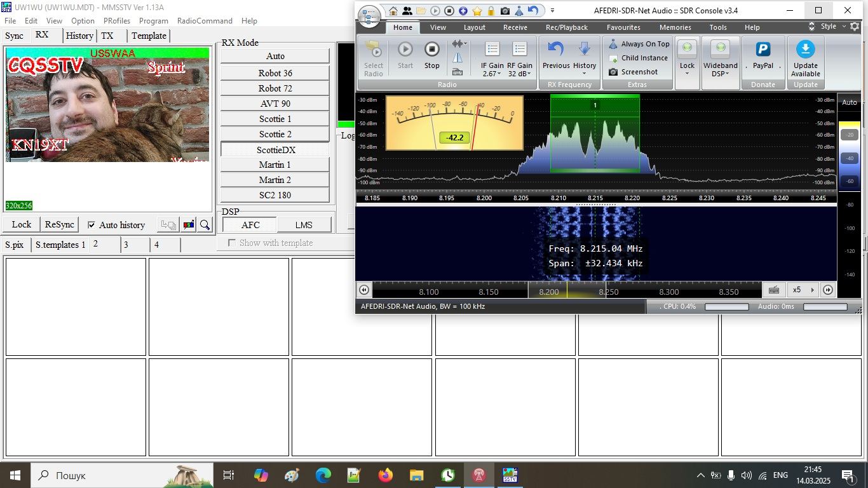Image resolution: width=868 pixels, height=488 pixels.
Task: Toggle the AFC DSP button
Action: [250, 225]
